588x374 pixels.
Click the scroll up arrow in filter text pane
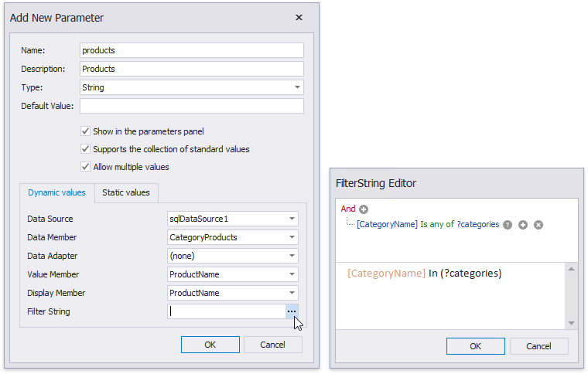coord(571,269)
